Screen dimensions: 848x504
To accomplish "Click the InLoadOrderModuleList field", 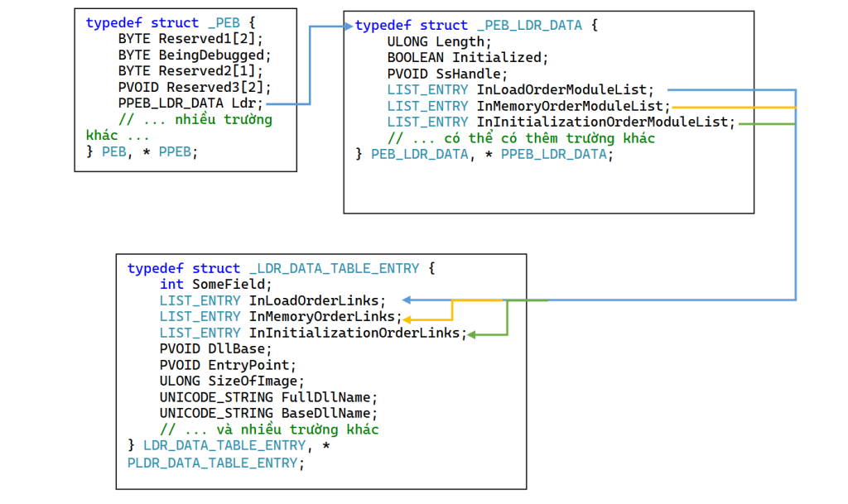I will (565, 89).
